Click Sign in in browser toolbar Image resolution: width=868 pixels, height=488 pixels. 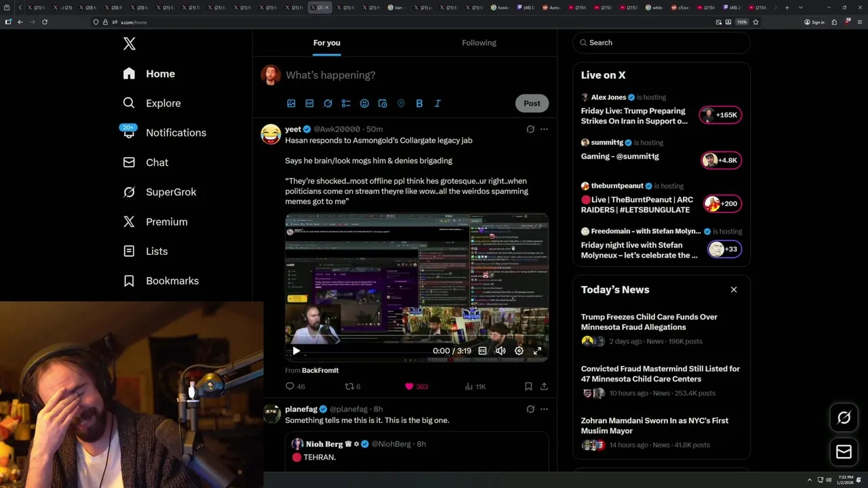pyautogui.click(x=814, y=22)
